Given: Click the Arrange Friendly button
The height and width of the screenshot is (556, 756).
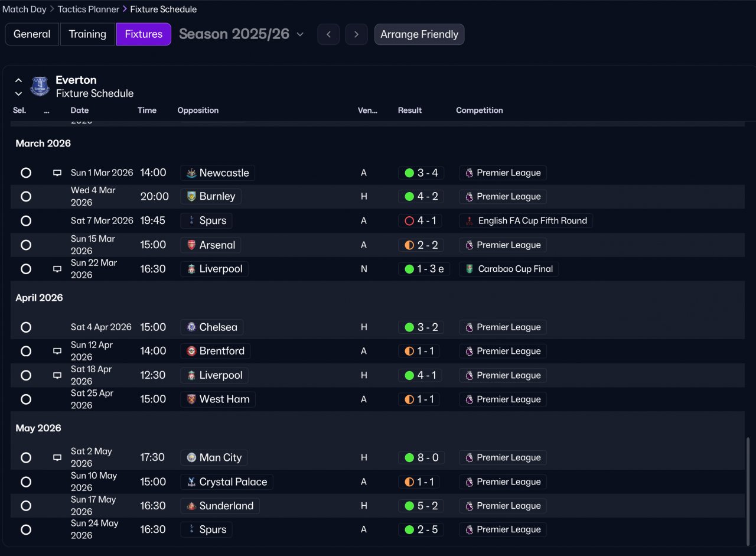Looking at the screenshot, I should pyautogui.click(x=419, y=34).
